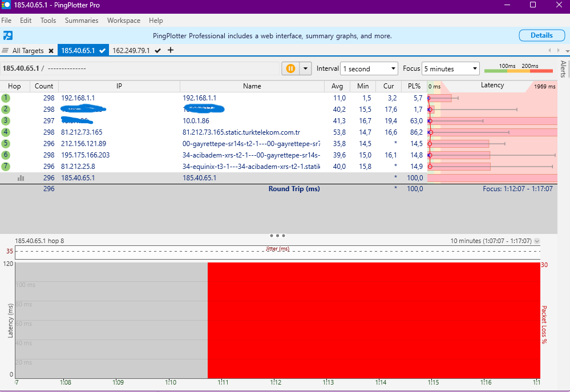570x392 pixels.
Task: Click the Details button in the banner
Action: pos(541,35)
